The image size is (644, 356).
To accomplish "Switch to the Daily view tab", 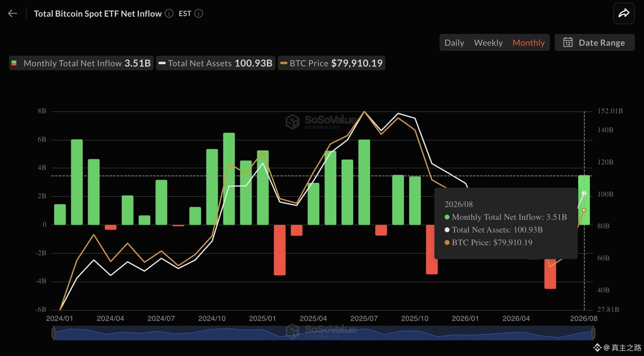I will pos(454,42).
